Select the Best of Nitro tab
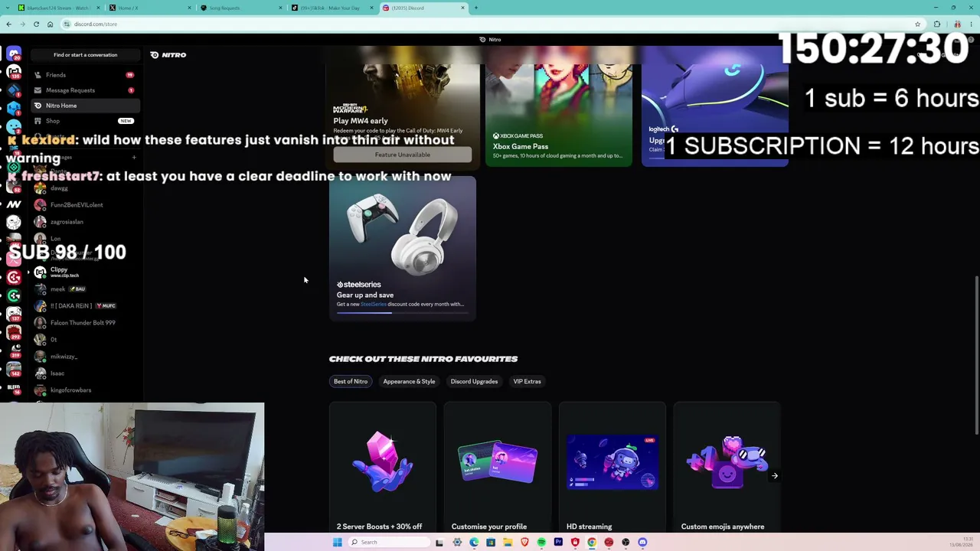Image resolution: width=980 pixels, height=551 pixels. [351, 381]
